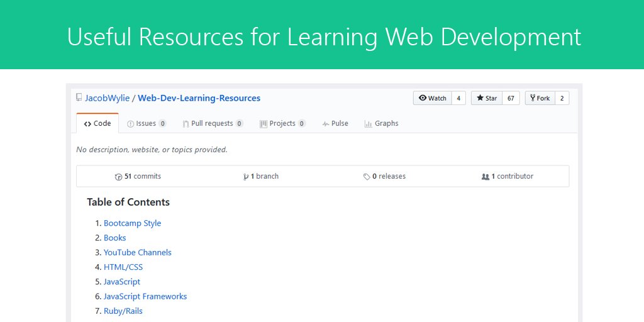Image resolution: width=644 pixels, height=322 pixels.
Task: Click the Issues count badge 0
Action: [162, 124]
